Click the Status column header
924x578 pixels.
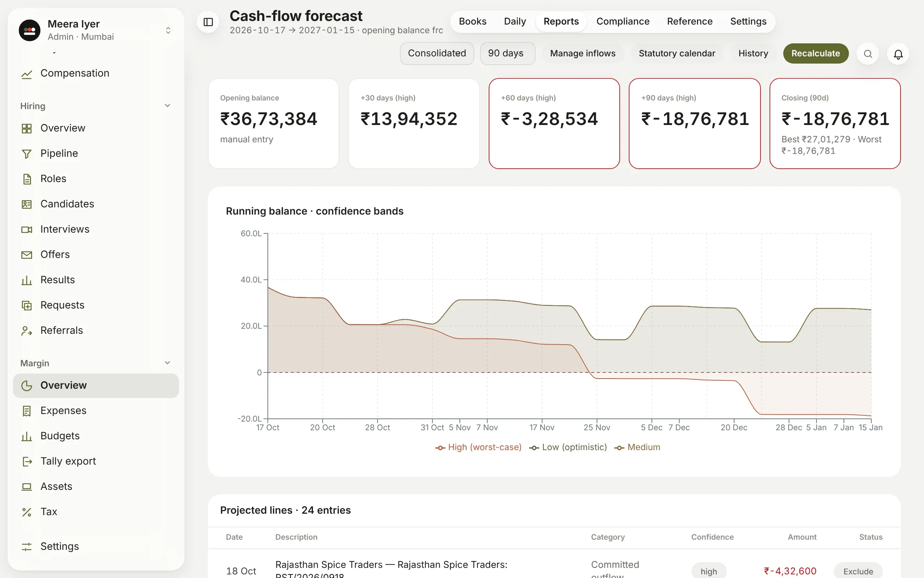point(871,537)
